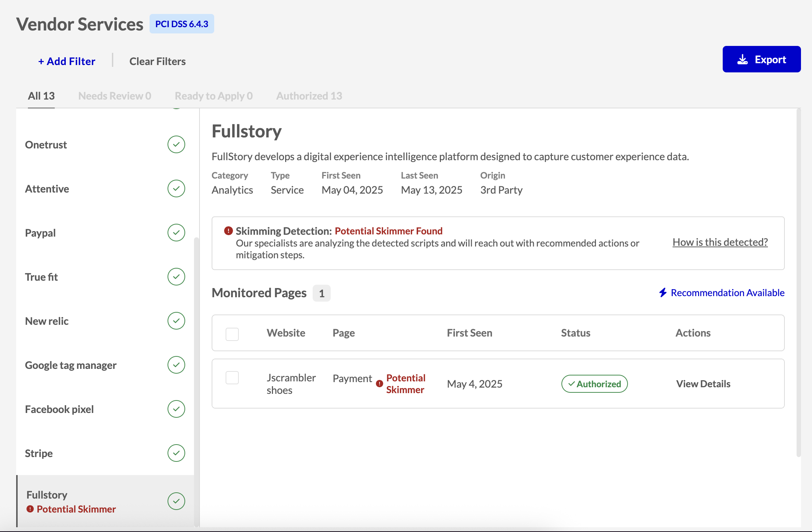Click the Status column header

(x=576, y=333)
